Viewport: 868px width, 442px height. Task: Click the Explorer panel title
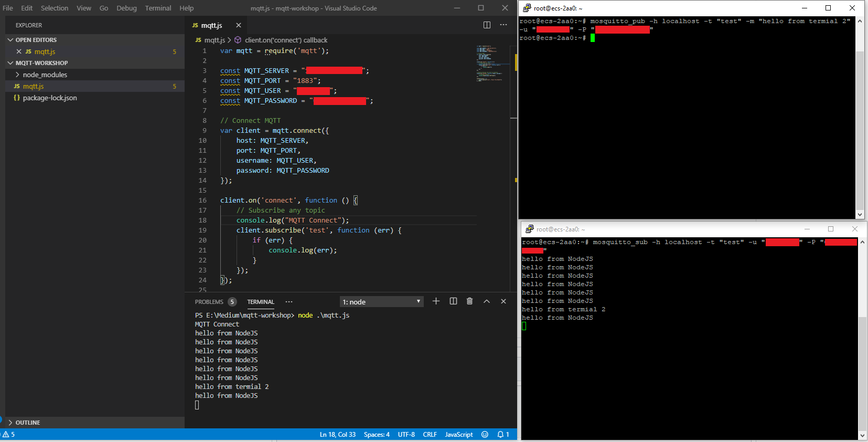[29, 25]
